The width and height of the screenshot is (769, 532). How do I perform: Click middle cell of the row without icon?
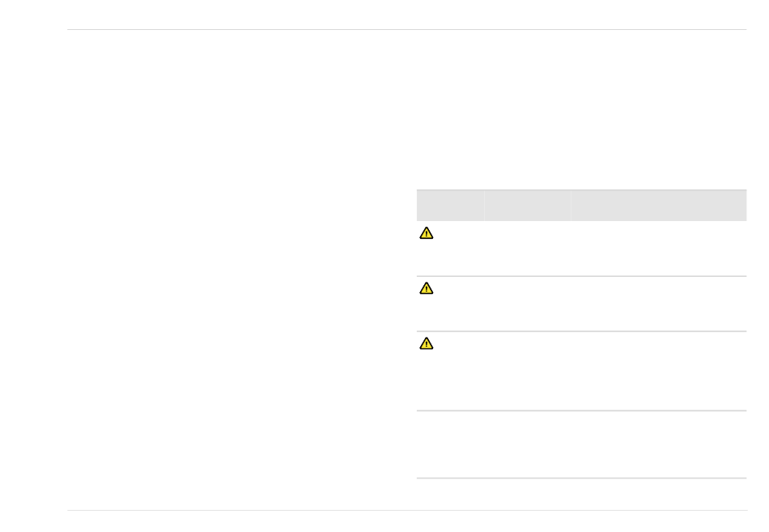[528, 445]
